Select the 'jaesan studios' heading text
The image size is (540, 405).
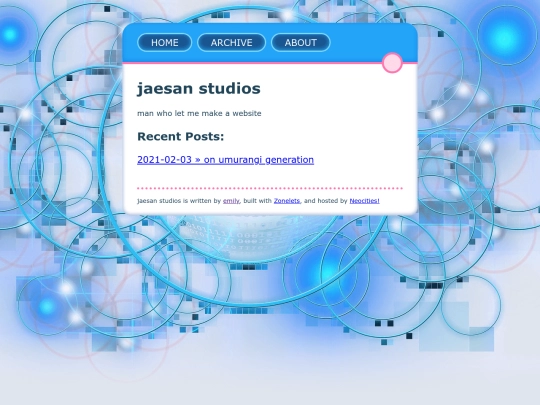(x=199, y=89)
